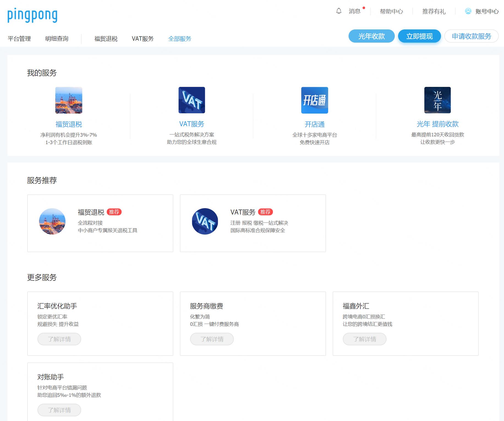Select 福鑫外汇 card title

pos(356,306)
